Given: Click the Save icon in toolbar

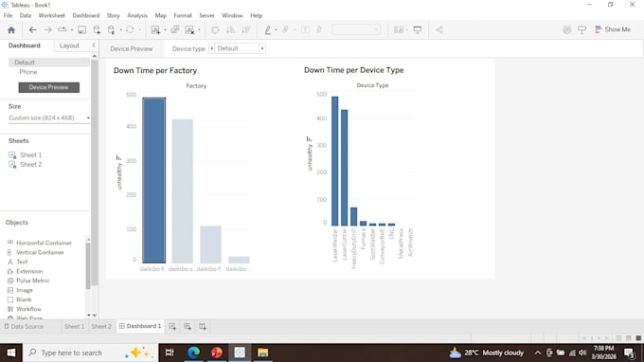Looking at the screenshot, I should (x=82, y=29).
